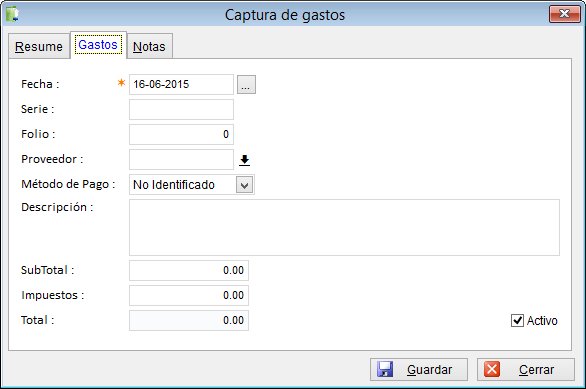Viewport: 586px width, 389px height.
Task: Click the Guardar button
Action: 419,370
